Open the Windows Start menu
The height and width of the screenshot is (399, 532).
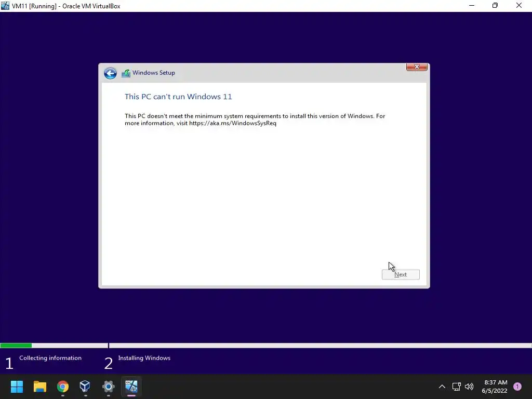pos(17,387)
